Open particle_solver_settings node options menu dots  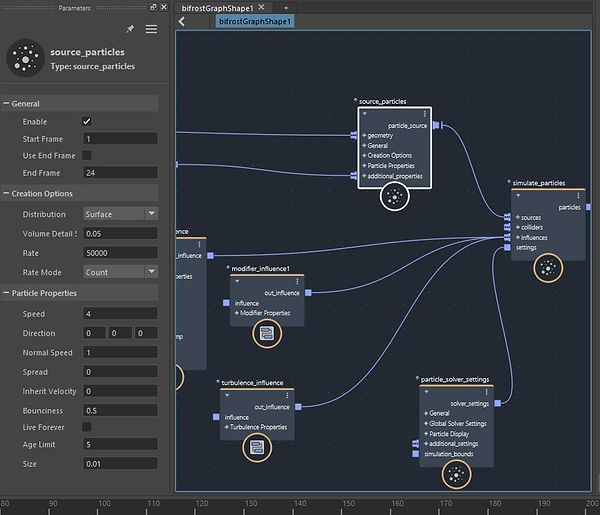pos(486,392)
